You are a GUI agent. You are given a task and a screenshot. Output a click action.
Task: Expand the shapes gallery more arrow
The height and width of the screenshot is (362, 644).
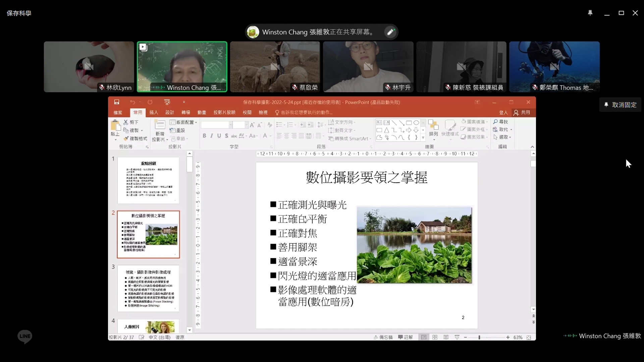pos(423,137)
